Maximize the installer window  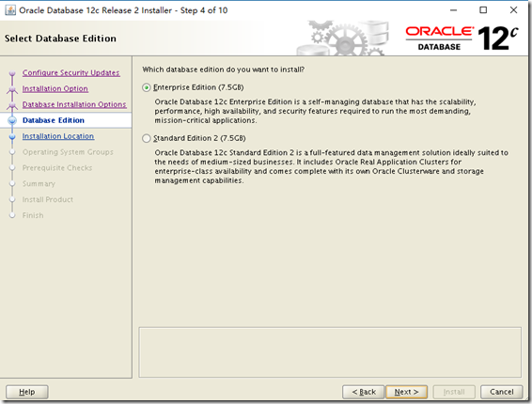[483, 10]
